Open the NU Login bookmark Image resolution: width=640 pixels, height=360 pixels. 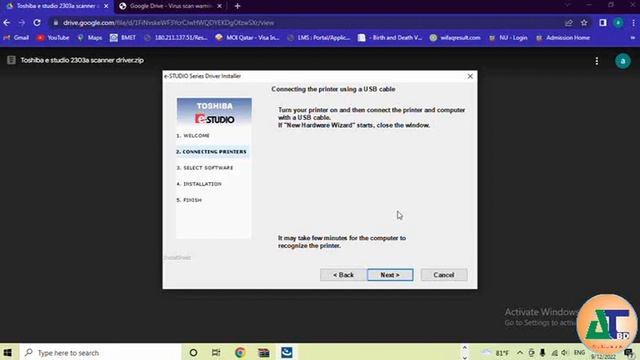508,38
